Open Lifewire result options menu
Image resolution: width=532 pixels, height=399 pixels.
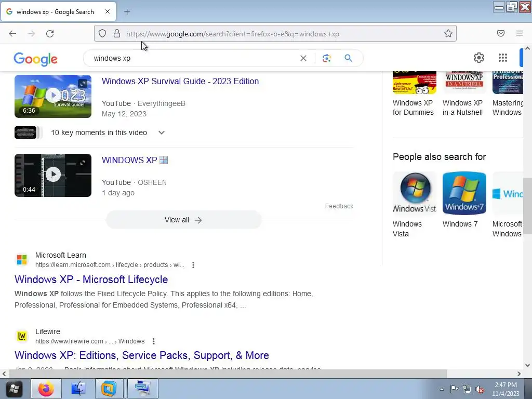[154, 341]
